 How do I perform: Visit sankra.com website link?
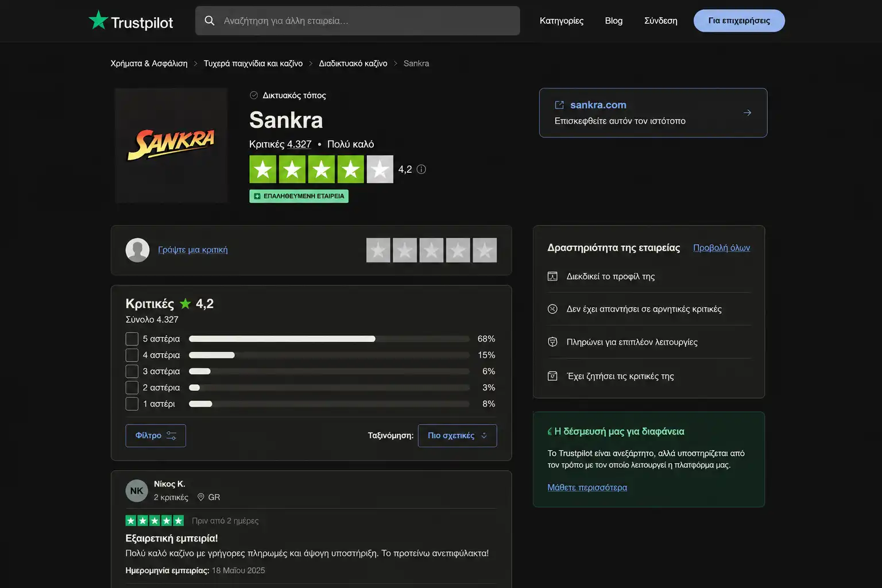tap(598, 105)
